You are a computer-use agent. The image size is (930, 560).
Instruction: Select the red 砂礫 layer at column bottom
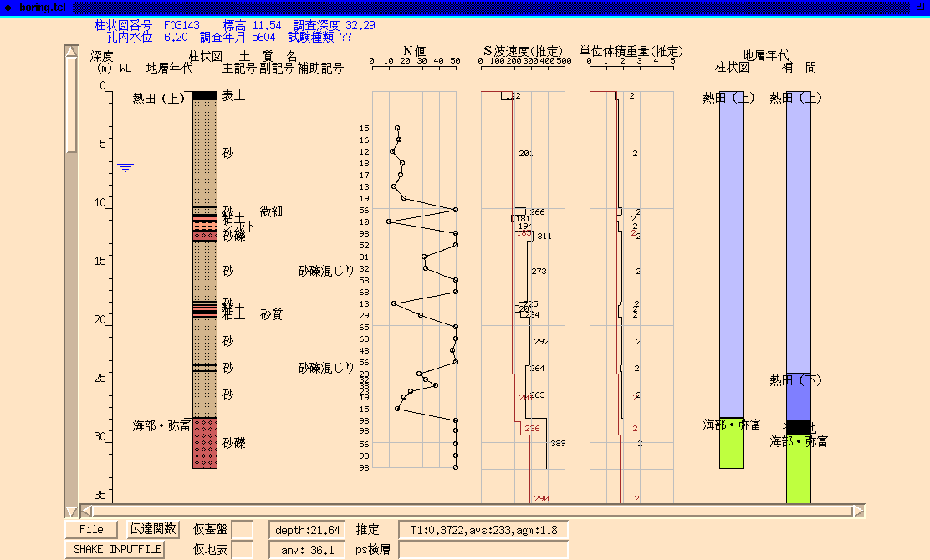click(205, 443)
